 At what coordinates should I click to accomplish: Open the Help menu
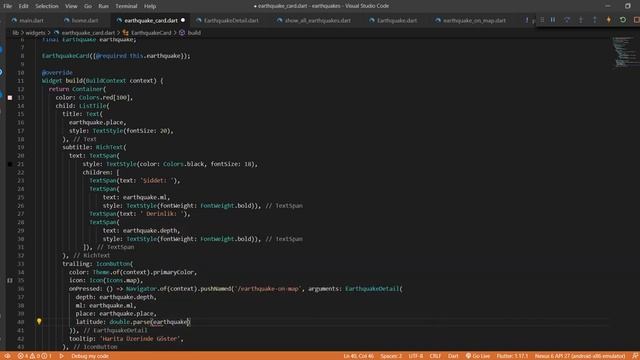click(150, 6)
